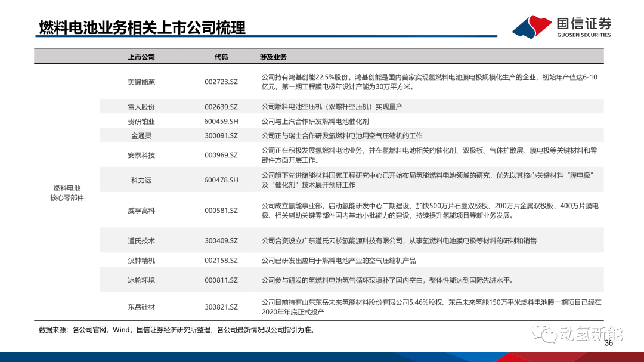Click stock code 600478.SH
644x362 pixels.
click(221, 180)
